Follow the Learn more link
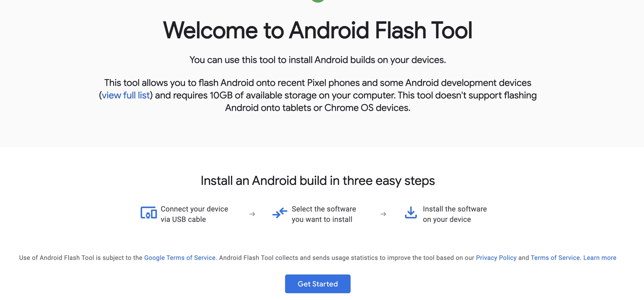The image size is (644, 300). pyautogui.click(x=600, y=258)
